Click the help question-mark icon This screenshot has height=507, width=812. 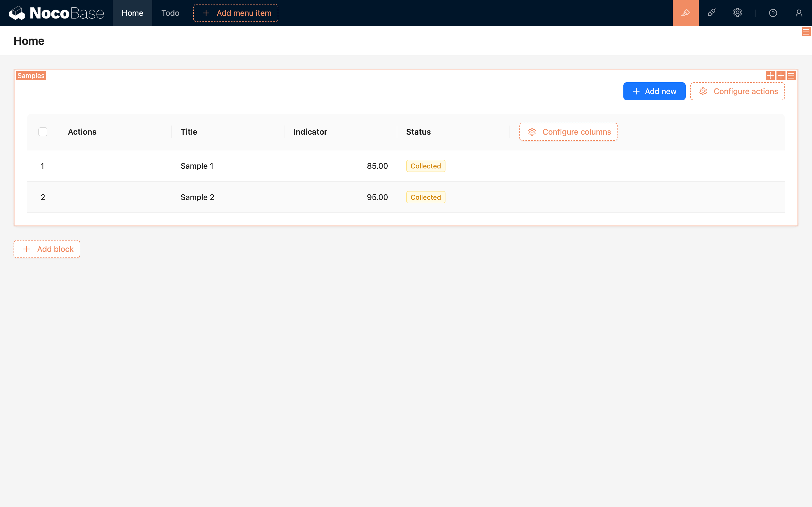[x=773, y=13]
